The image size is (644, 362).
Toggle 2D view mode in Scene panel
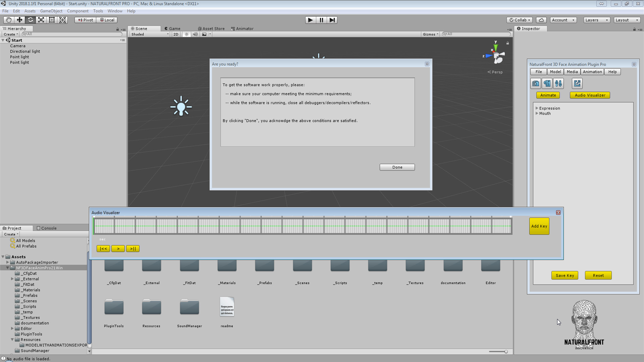click(176, 34)
